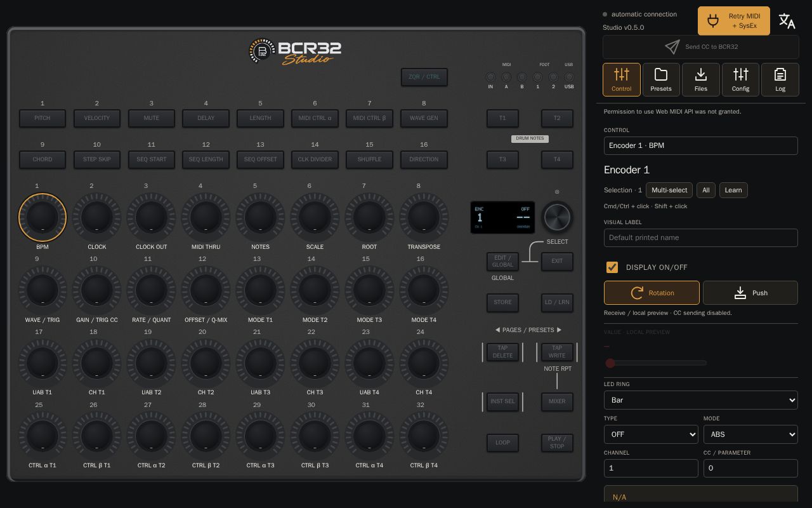Open the Type dropdown showing OFF

tap(651, 434)
